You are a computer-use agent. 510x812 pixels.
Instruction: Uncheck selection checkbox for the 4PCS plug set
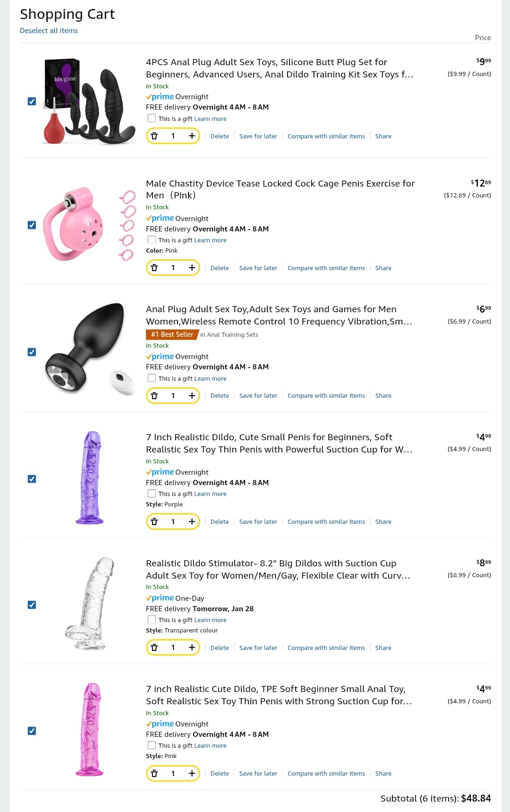point(32,102)
